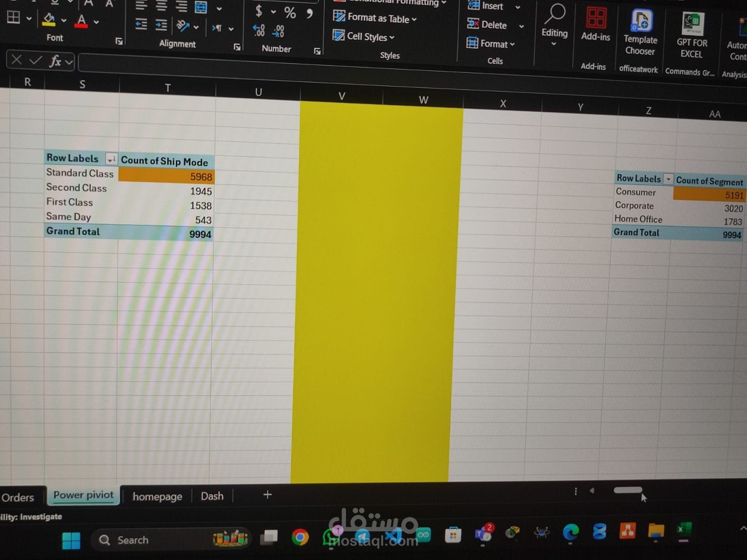Viewport: 747px width, 560px height.
Task: Open Google Chrome from the taskbar
Action: point(300,538)
